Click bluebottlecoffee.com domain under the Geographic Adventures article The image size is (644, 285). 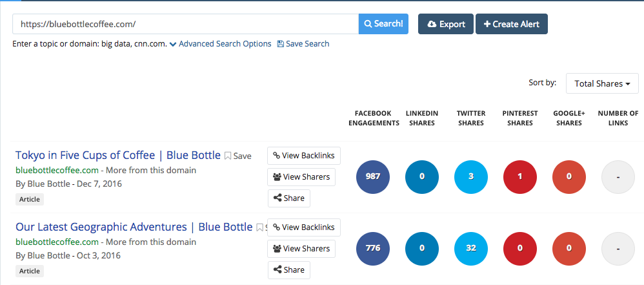click(x=57, y=242)
